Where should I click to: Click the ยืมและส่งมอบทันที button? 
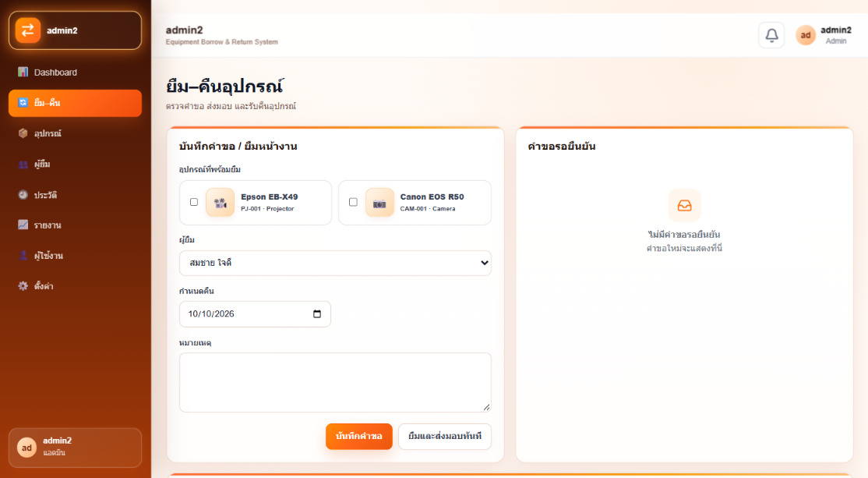(x=444, y=437)
